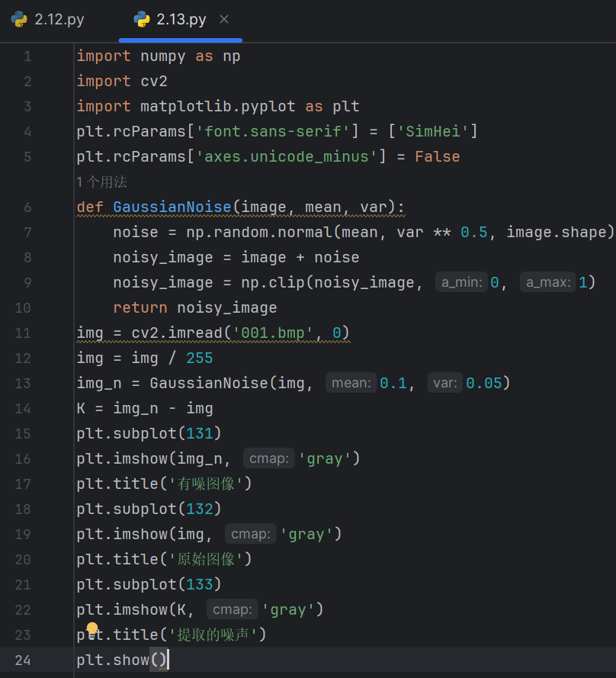
Task: Open the '1 个用法' usages hint
Action: [x=102, y=182]
